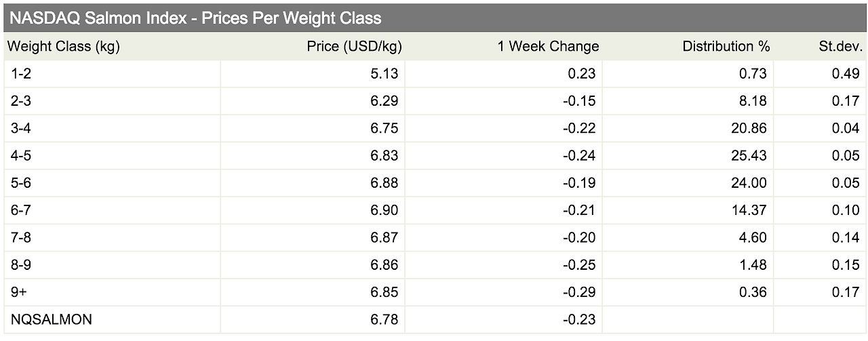The width and height of the screenshot is (868, 341).
Task: Click distribution value 24.00 in 5-6 row
Action: tap(749, 183)
